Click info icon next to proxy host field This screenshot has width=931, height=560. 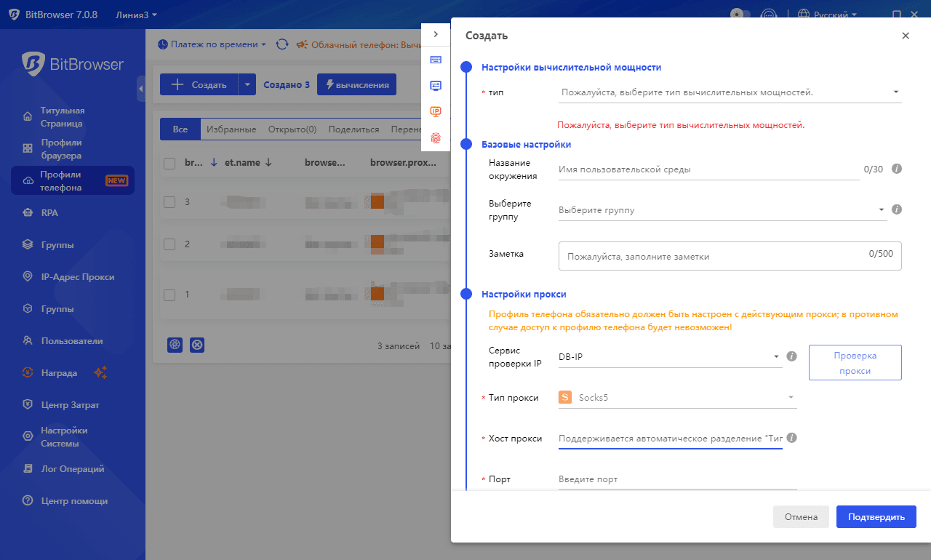[792, 438]
